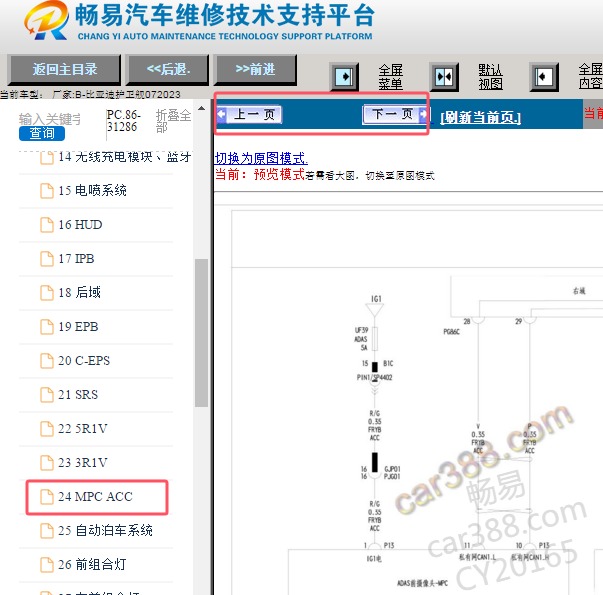The image size is (603, 595).
Task: Click page icon beside 17 IPB
Action: (x=47, y=258)
